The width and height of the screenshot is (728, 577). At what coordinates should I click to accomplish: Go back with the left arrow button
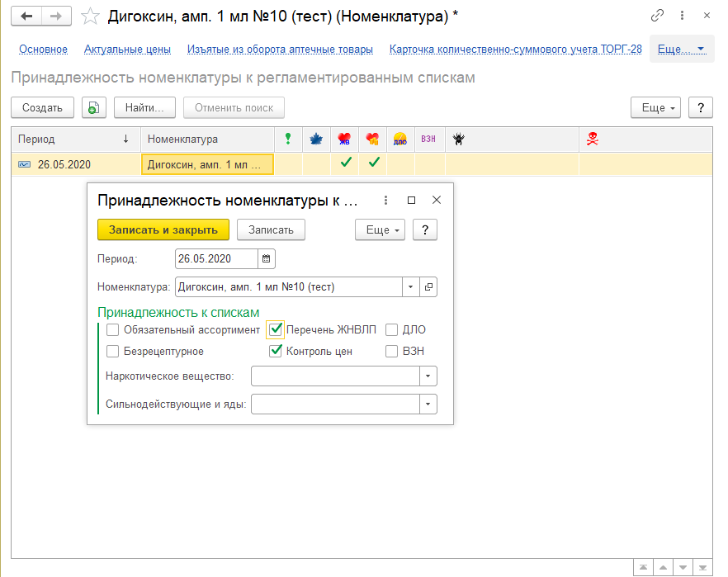tap(26, 17)
